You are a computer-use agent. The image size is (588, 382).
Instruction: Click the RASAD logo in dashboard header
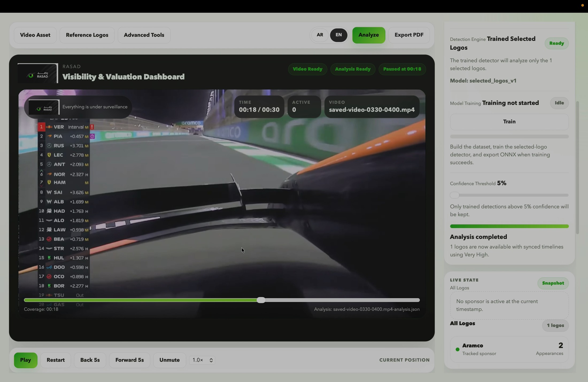pos(38,73)
